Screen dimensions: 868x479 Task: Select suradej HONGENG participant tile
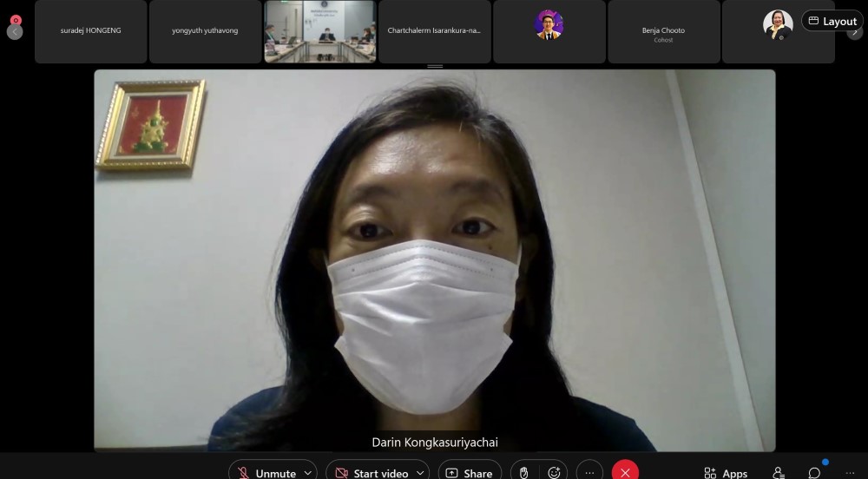(91, 31)
